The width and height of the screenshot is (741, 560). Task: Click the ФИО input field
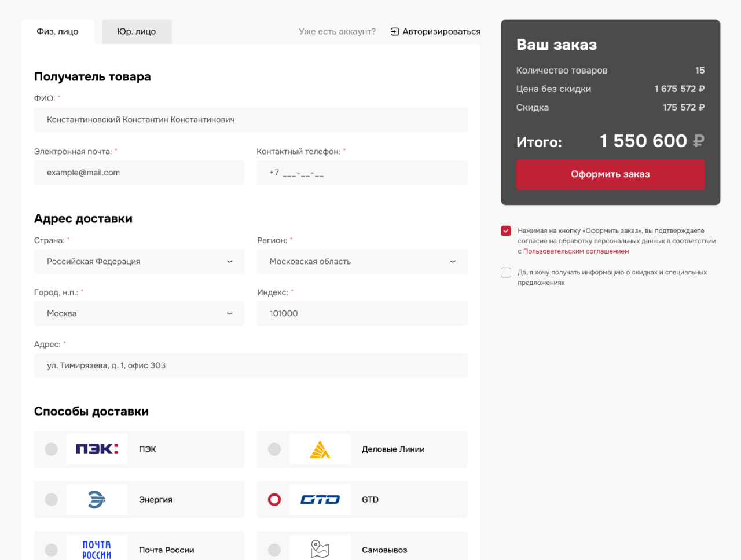tap(251, 120)
